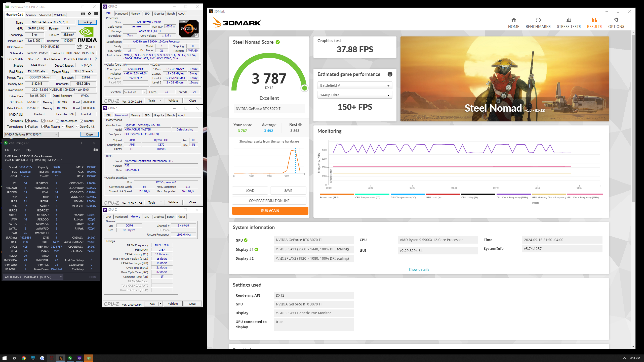Click info icon beside Best score

[300, 125]
